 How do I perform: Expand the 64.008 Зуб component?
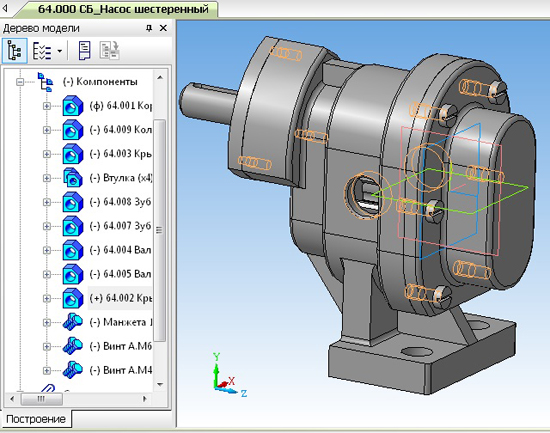tap(47, 202)
